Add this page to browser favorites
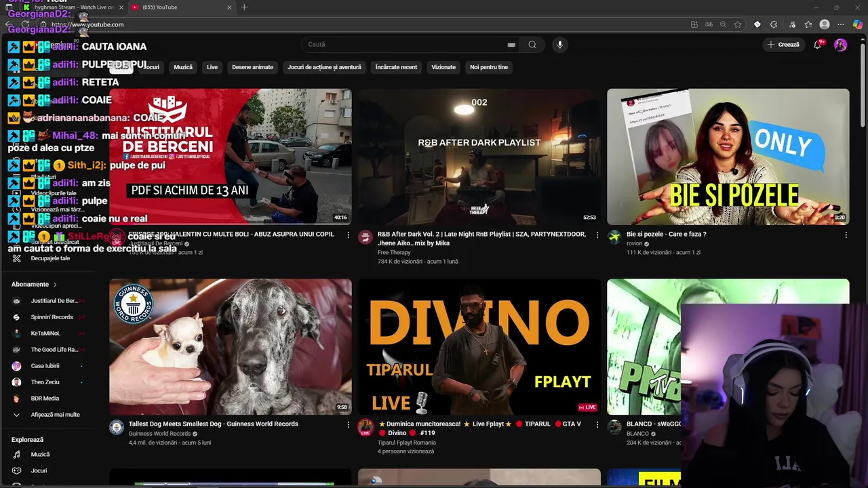The image size is (868, 488). coord(738,24)
